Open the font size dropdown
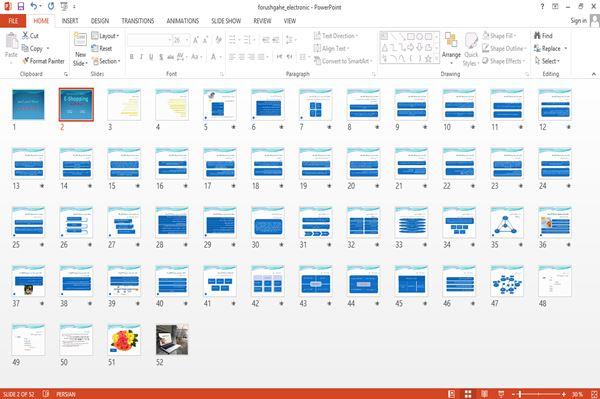Image resolution: width=600 pixels, height=399 pixels. 187,40
